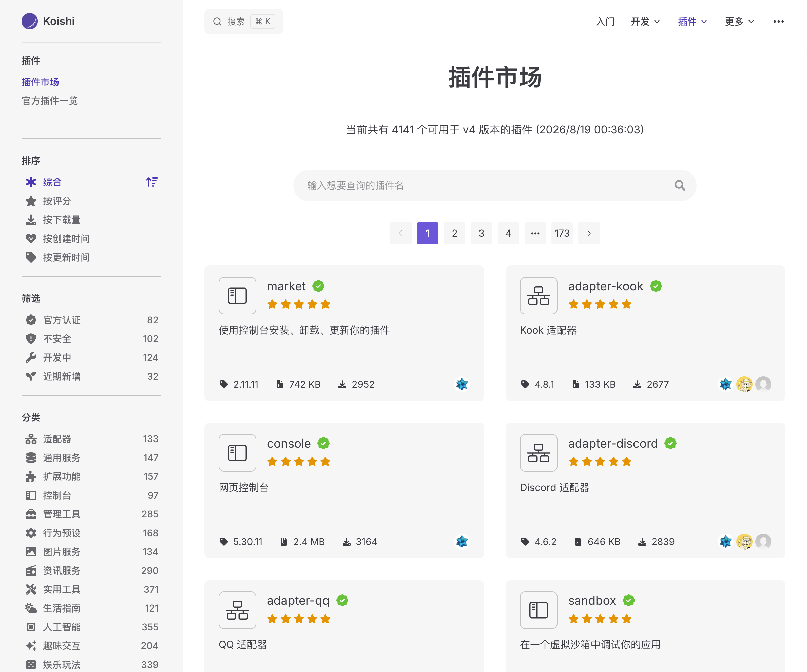Click the adapter-qq network icon

click(x=237, y=610)
